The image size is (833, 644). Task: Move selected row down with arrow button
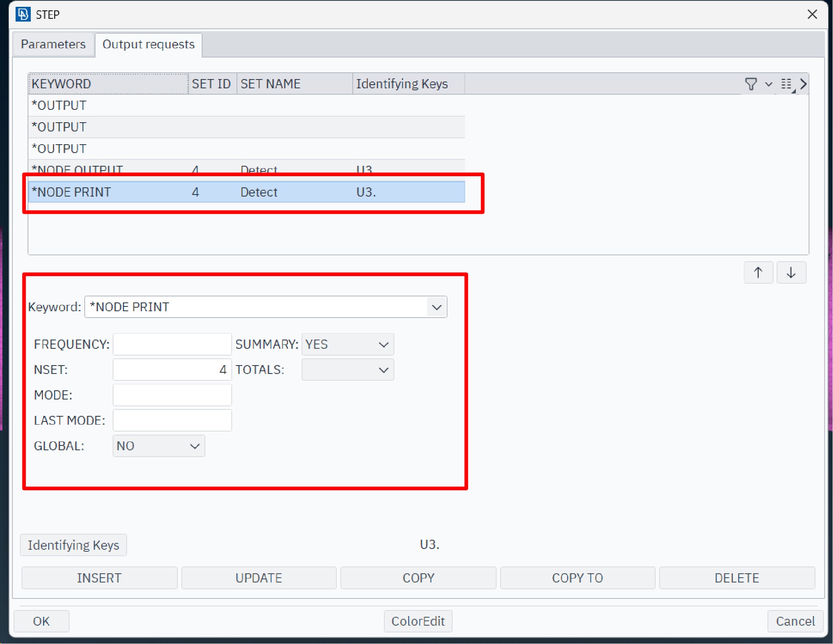click(x=791, y=273)
